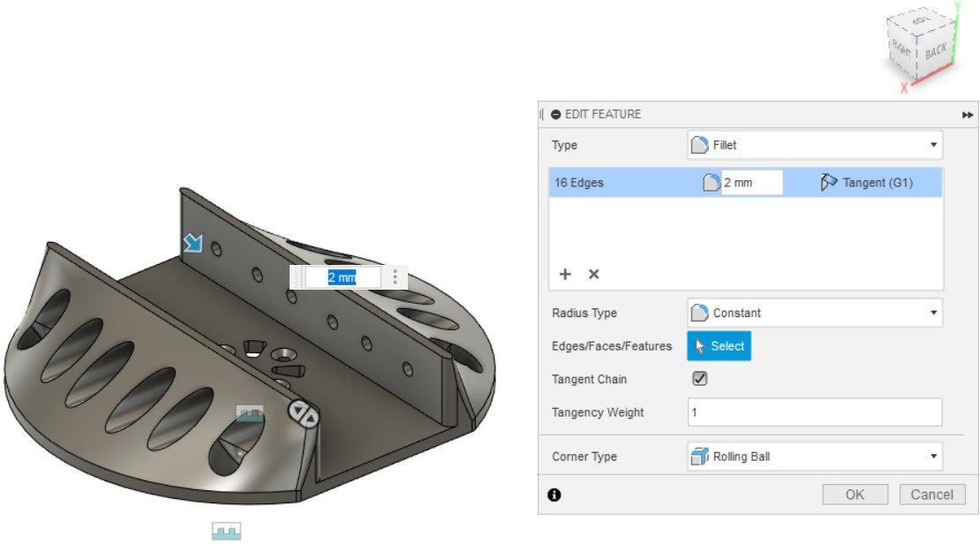This screenshot has height=544, width=980.
Task: Click the double-arrow expand icon in the dialog header
Action: pos(968,115)
